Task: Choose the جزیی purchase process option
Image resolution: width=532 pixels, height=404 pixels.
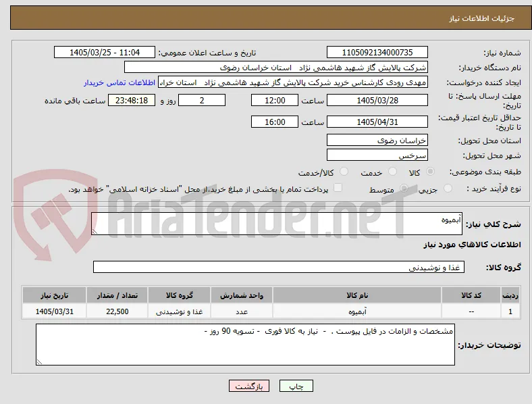Action: tap(448, 188)
